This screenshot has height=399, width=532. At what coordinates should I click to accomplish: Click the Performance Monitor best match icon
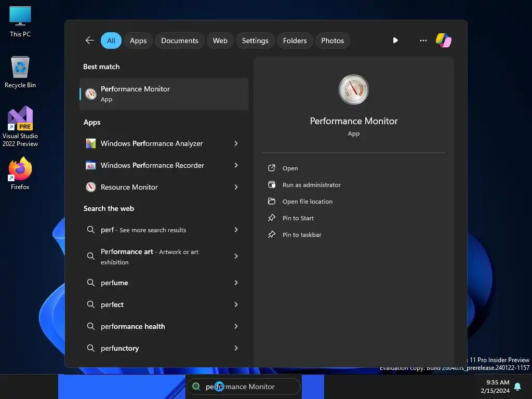click(x=90, y=94)
